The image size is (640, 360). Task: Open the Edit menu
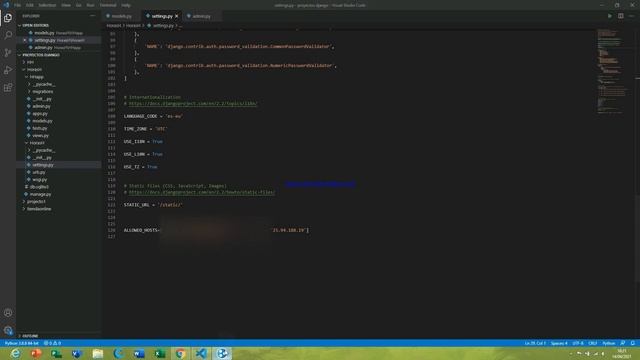click(x=30, y=5)
